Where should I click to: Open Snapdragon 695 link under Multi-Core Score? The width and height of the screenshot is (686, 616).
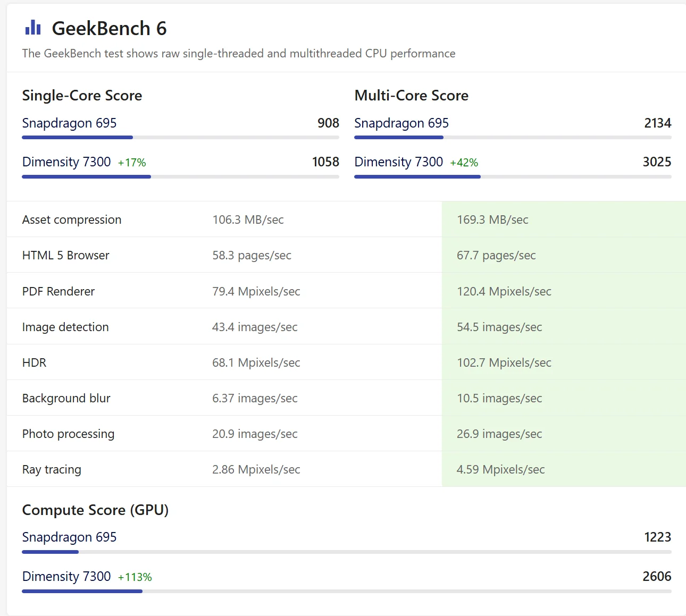tap(401, 123)
